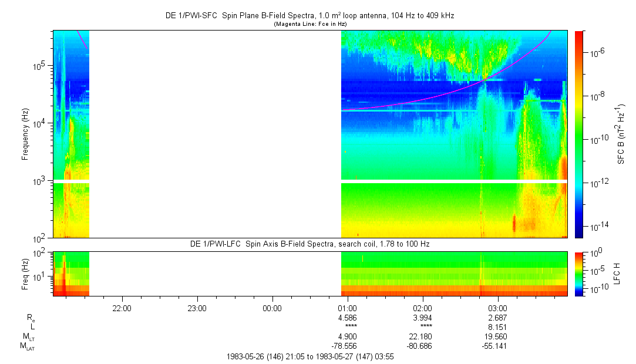Click the L value 8.151
Screen dimensions: 636x364
pyautogui.click(x=497, y=326)
